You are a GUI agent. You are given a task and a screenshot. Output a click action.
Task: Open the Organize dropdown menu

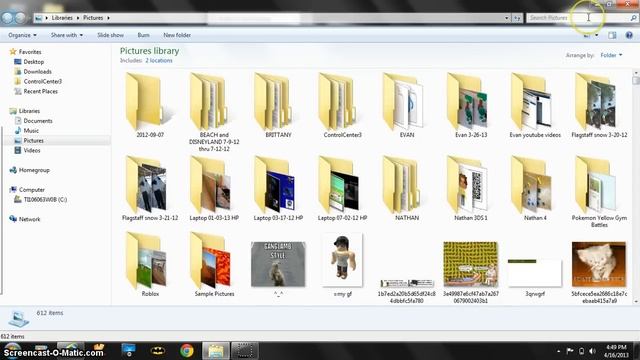(x=22, y=35)
